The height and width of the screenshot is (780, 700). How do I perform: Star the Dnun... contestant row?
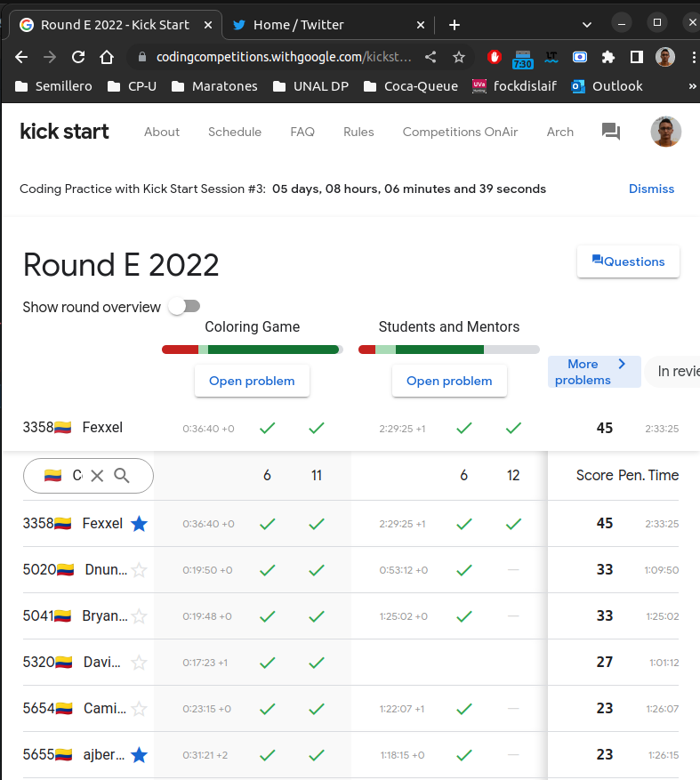[140, 570]
